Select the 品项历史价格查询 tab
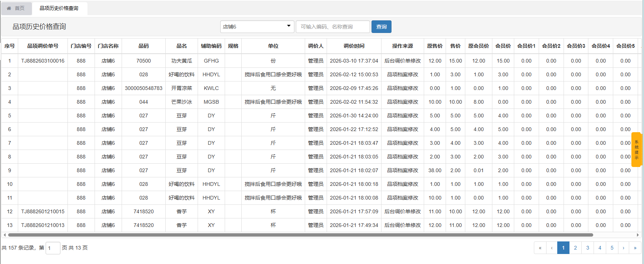The width and height of the screenshot is (644, 264). tap(59, 8)
